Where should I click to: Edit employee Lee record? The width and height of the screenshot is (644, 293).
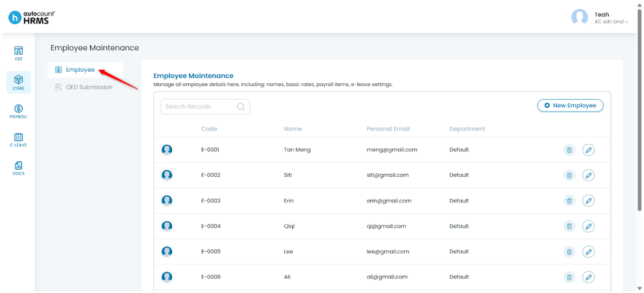coord(588,252)
